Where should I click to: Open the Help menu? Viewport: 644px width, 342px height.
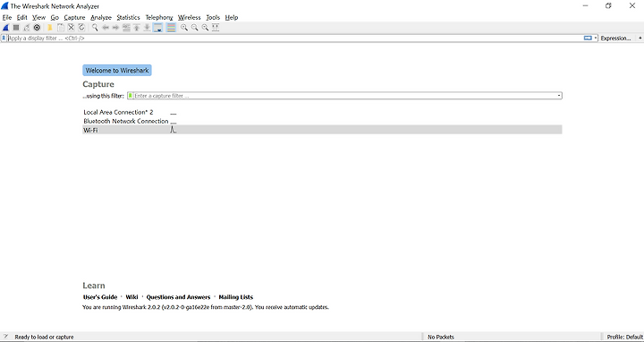coord(232,17)
